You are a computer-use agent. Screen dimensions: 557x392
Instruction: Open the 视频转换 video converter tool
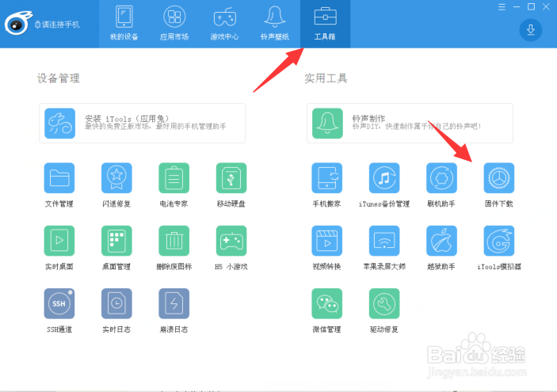pos(326,241)
